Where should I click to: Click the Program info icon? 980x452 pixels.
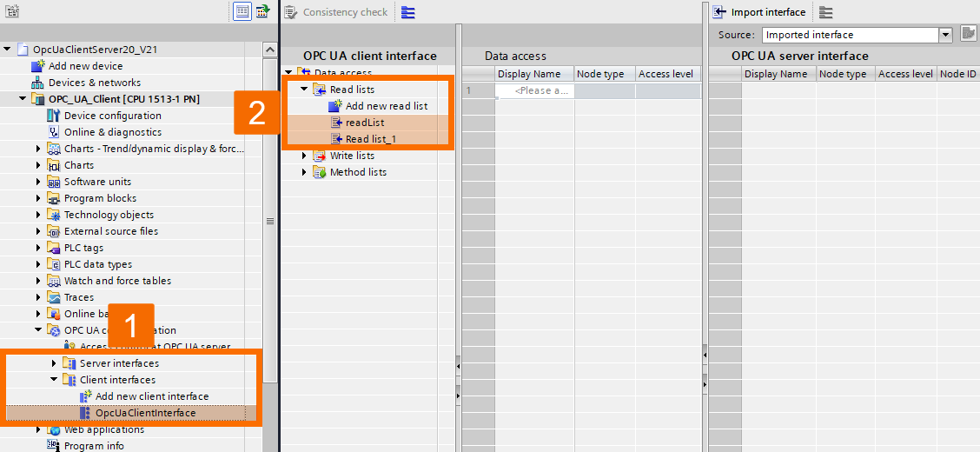54,446
